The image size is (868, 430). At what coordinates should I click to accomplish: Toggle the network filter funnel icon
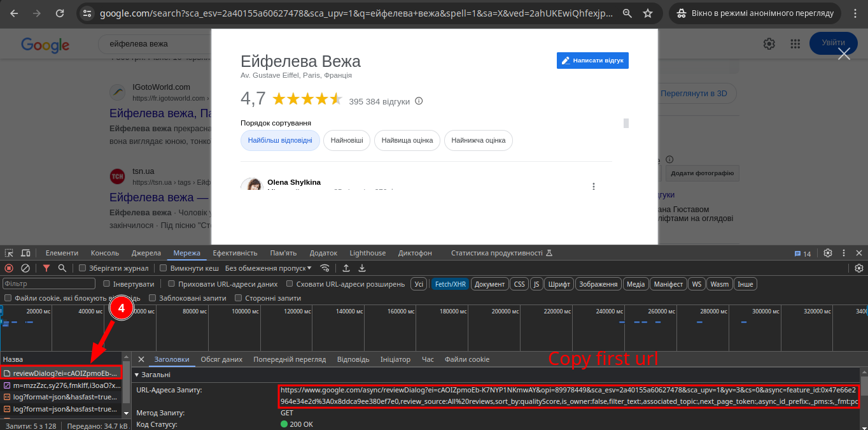point(46,268)
